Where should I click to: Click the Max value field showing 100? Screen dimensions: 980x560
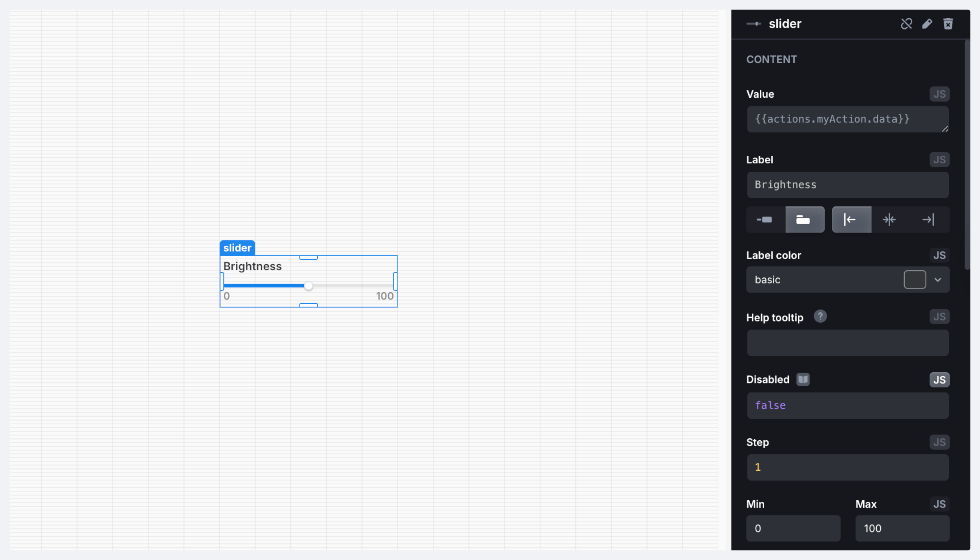pos(902,528)
